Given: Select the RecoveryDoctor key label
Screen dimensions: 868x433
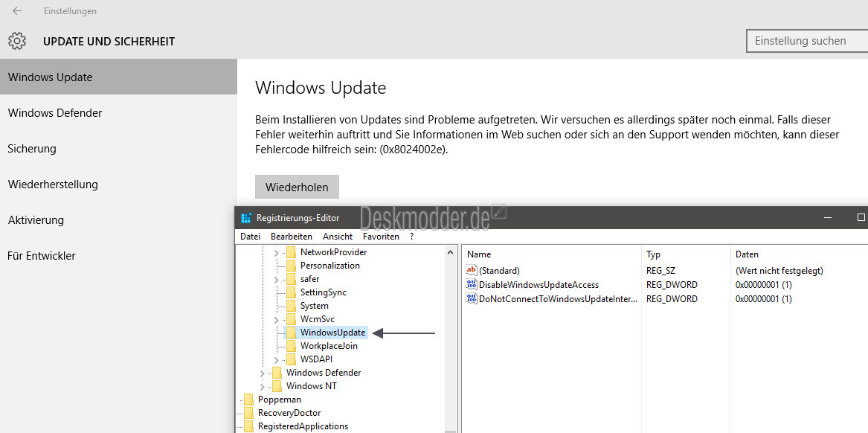Looking at the screenshot, I should 289,413.
